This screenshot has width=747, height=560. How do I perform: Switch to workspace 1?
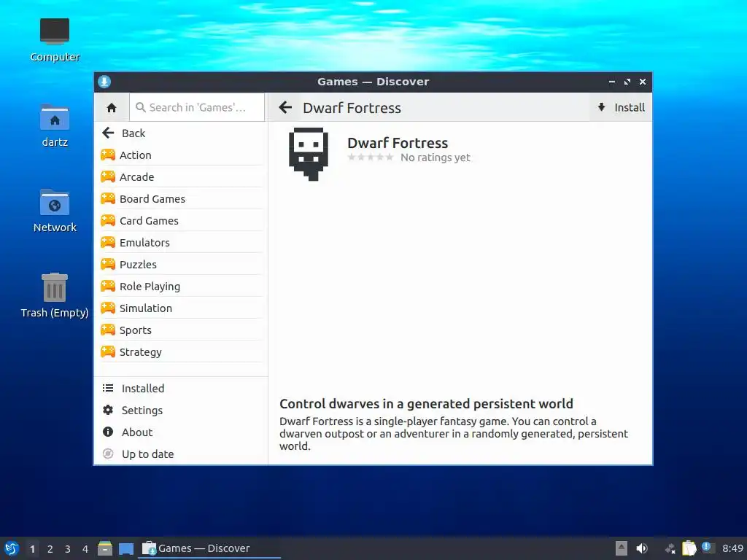click(x=32, y=549)
